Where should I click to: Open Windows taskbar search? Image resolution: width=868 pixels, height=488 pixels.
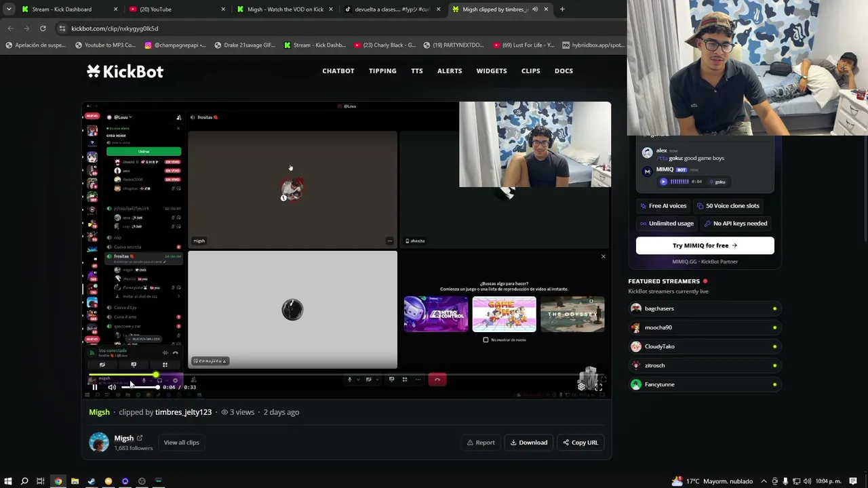[24, 481]
